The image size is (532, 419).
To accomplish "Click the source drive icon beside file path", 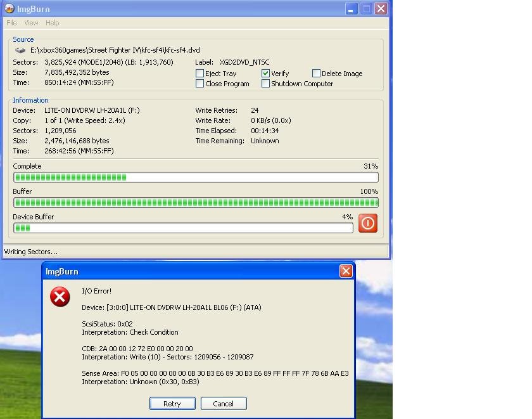I will [x=20, y=50].
